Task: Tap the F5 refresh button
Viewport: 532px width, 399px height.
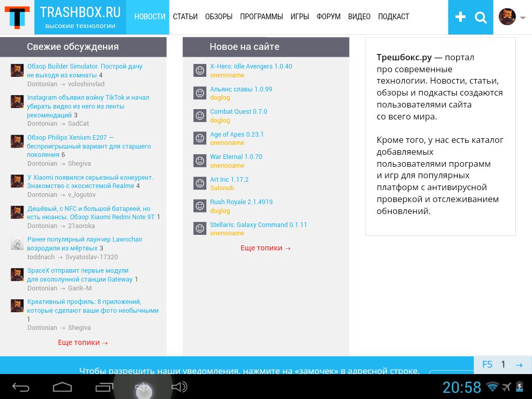Action: pos(487,365)
